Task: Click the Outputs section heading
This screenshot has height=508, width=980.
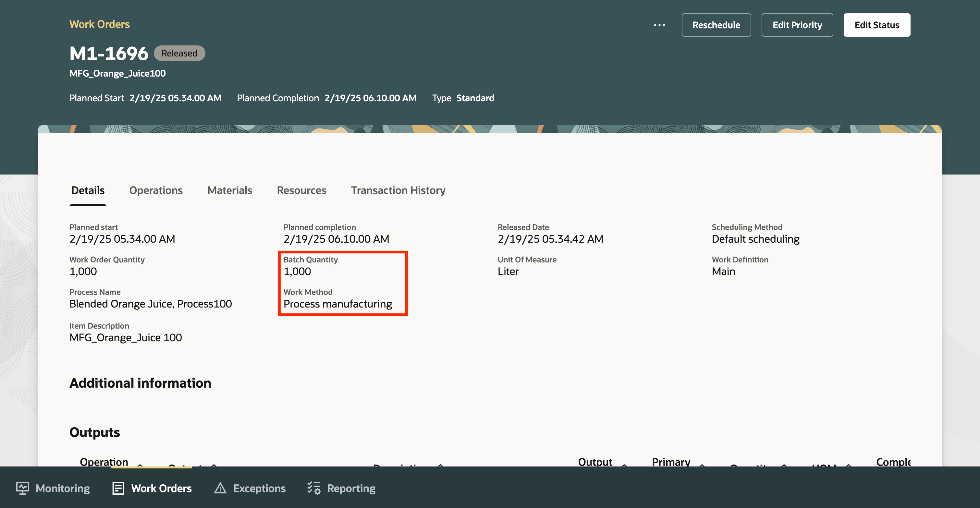Action: coord(94,432)
